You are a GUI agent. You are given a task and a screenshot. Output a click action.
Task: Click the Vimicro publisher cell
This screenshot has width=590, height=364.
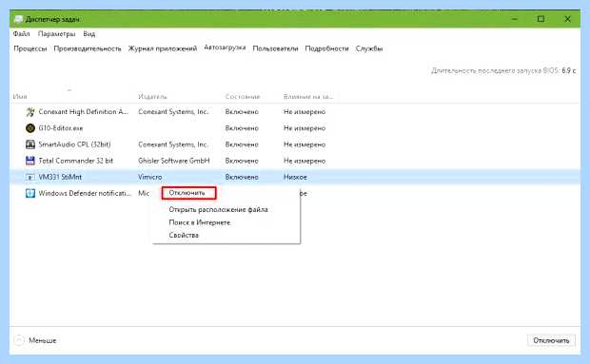pos(150,177)
